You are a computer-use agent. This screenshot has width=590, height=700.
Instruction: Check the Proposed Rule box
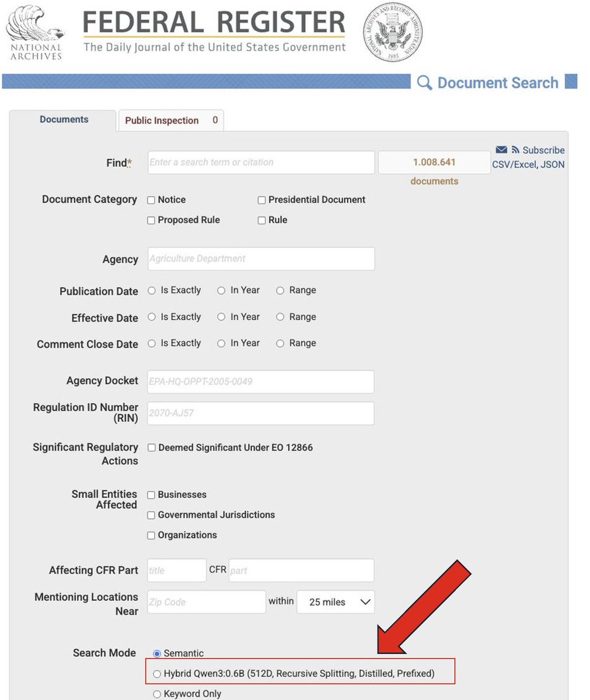[151, 220]
